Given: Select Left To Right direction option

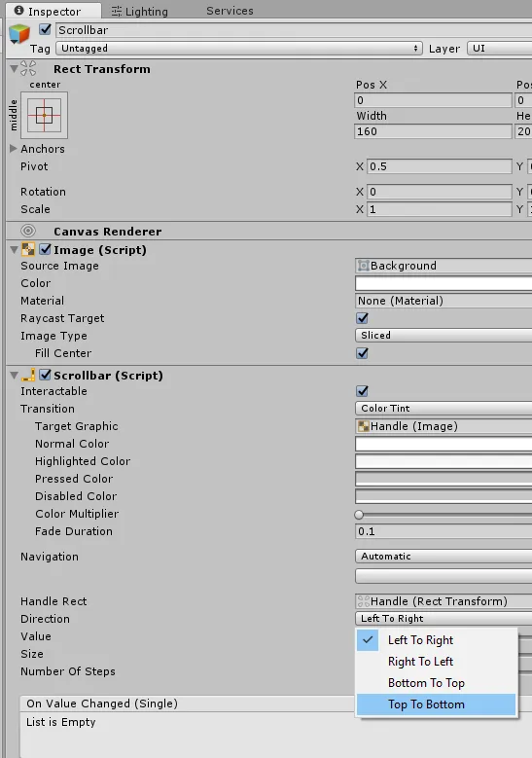Looking at the screenshot, I should click(x=437, y=640).
